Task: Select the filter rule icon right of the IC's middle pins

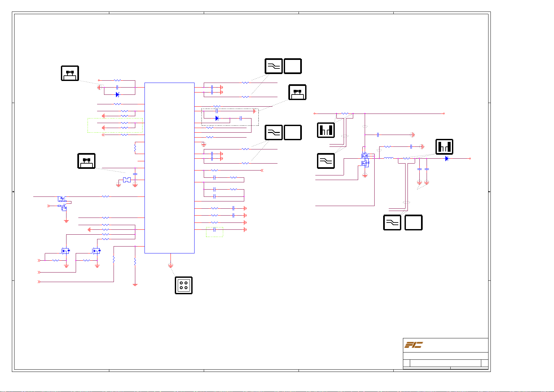Action: pos(274,132)
